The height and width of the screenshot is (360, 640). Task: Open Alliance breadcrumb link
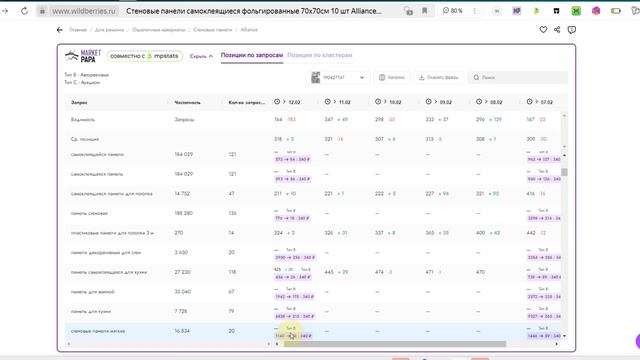pos(249,30)
